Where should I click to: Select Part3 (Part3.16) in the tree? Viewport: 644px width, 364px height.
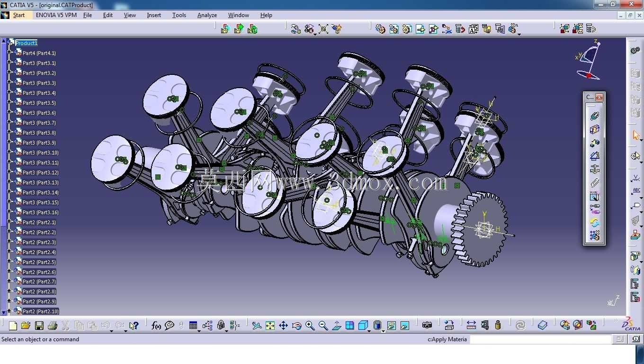pyautogui.click(x=41, y=212)
